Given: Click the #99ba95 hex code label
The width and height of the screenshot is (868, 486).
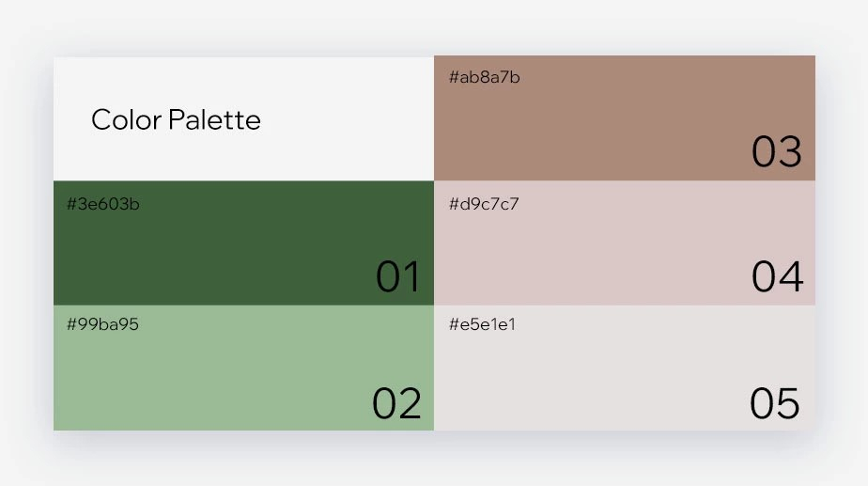Looking at the screenshot, I should click(103, 324).
